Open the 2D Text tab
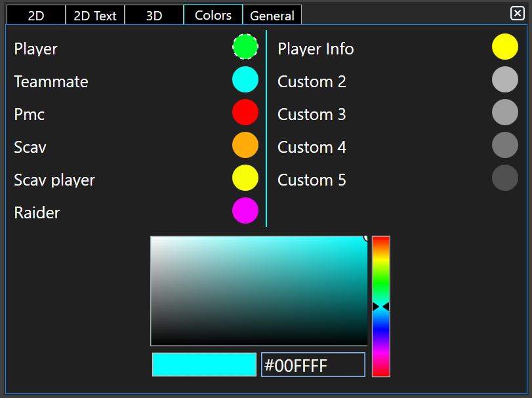The height and width of the screenshot is (398, 532). tap(95, 16)
